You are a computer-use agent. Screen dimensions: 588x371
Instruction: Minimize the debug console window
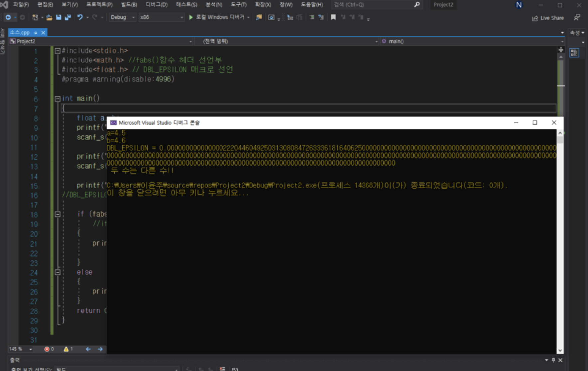click(516, 123)
